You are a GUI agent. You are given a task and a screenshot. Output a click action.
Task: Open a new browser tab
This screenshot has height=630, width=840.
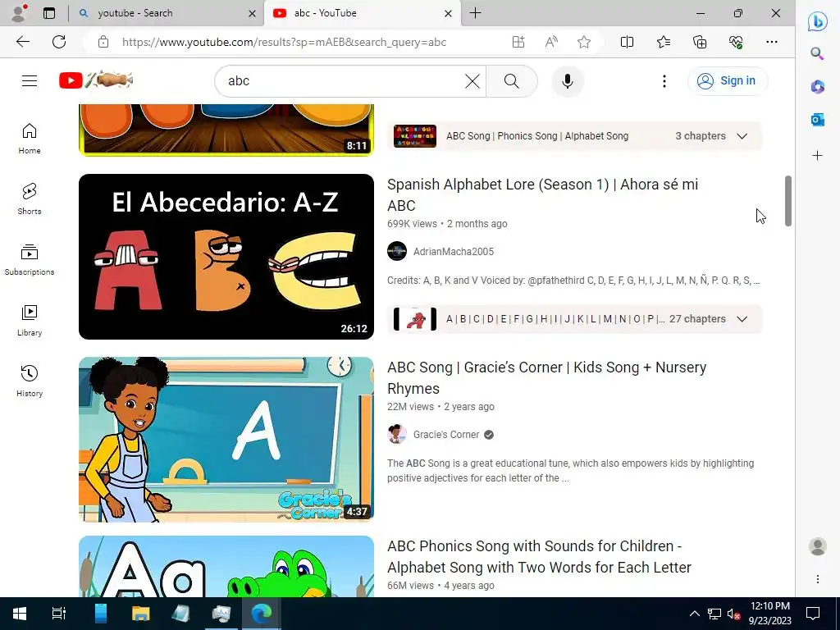tap(475, 13)
